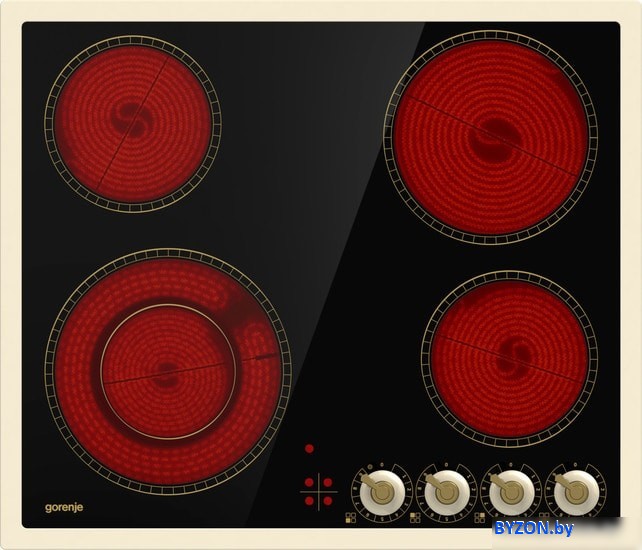The width and height of the screenshot is (642, 550).
Task: Turn the rear-left zone control knob
Action: click(447, 493)
